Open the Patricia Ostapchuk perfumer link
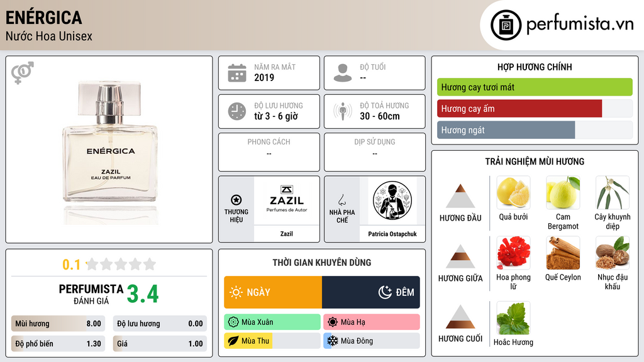 [392, 234]
